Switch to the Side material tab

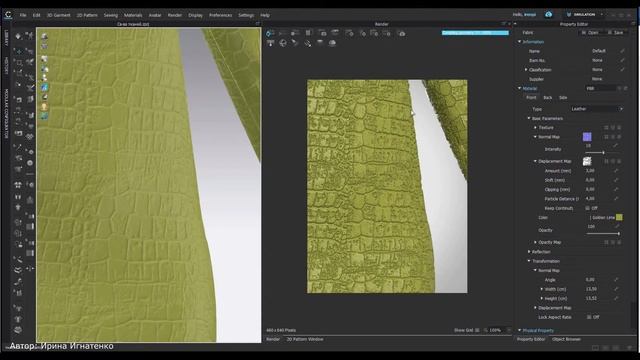click(x=563, y=98)
